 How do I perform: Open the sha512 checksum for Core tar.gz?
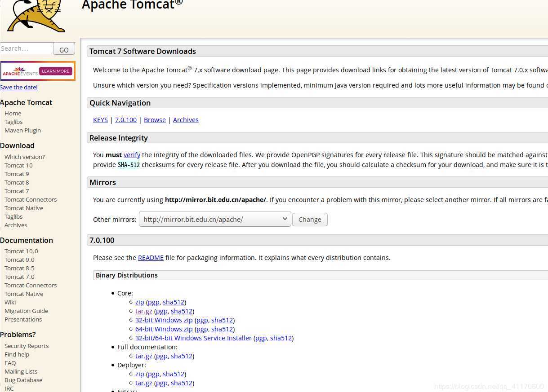point(182,311)
